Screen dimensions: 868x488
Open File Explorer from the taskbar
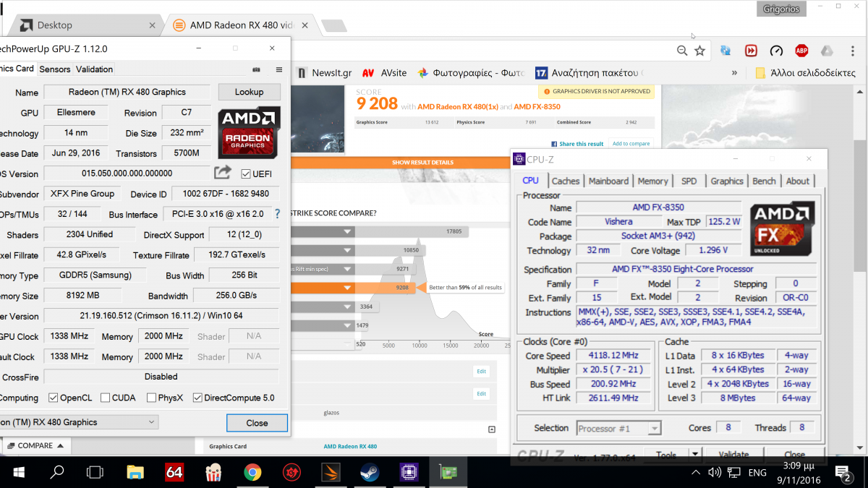click(x=135, y=473)
